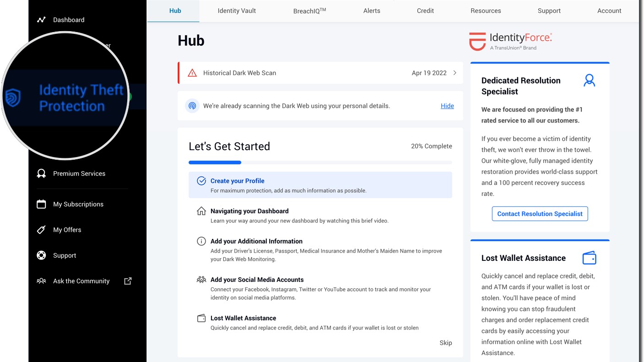
Task: Go to the Alerts tab
Action: [x=372, y=11]
